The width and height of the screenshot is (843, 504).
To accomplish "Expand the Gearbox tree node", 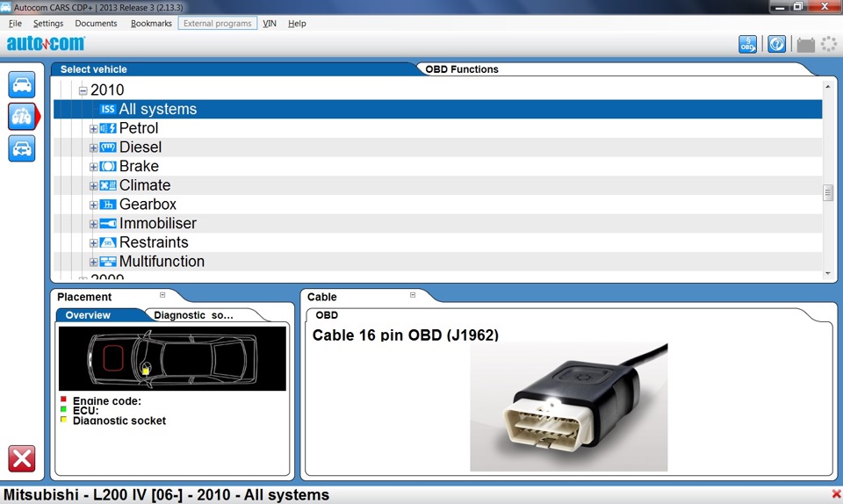I will point(93,205).
